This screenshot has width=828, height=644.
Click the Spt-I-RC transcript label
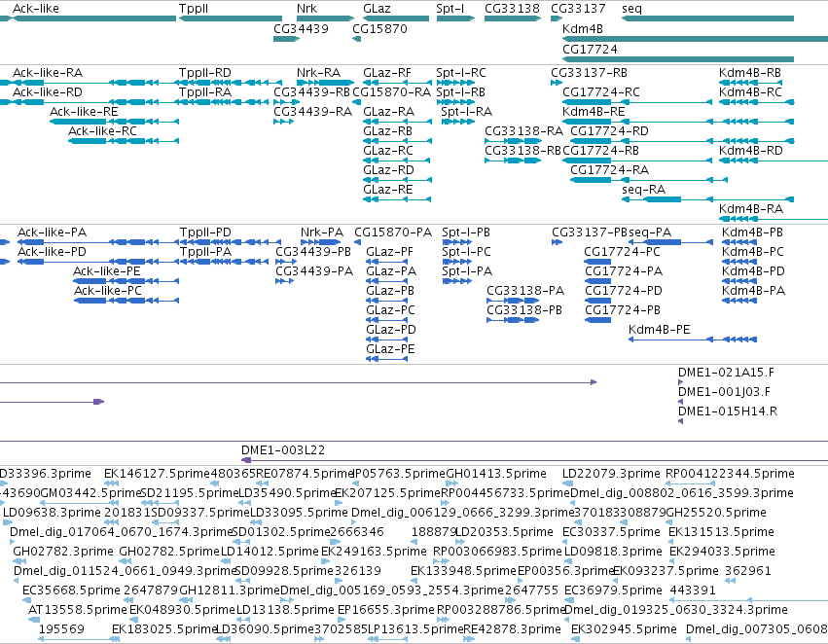tap(461, 73)
